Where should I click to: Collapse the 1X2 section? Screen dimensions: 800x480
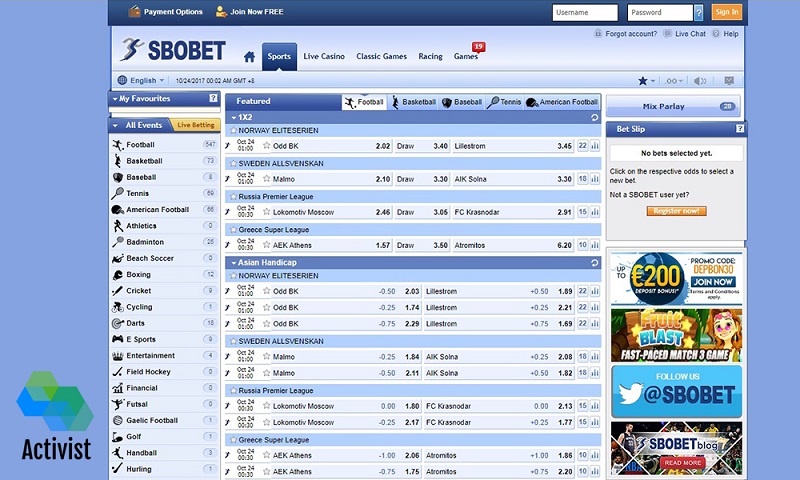[x=234, y=117]
